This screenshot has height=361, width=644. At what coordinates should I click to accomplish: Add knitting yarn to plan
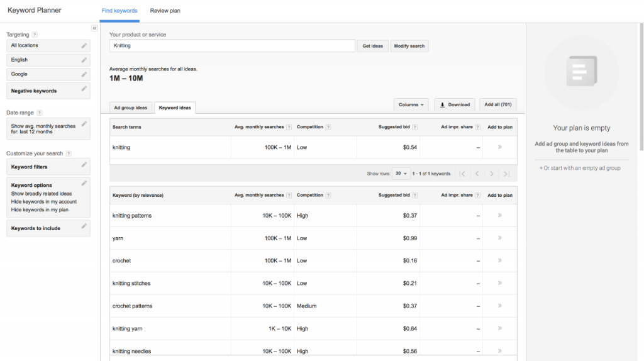(500, 328)
